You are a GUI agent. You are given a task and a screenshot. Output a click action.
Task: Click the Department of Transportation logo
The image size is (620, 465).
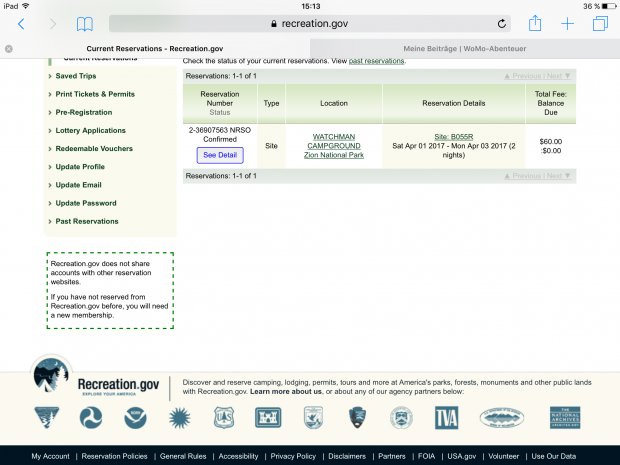[91, 418]
